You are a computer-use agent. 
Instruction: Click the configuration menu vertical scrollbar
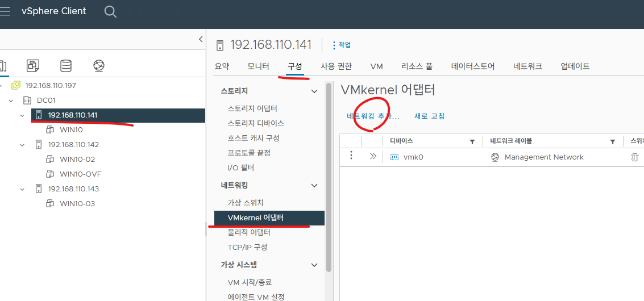click(329, 177)
